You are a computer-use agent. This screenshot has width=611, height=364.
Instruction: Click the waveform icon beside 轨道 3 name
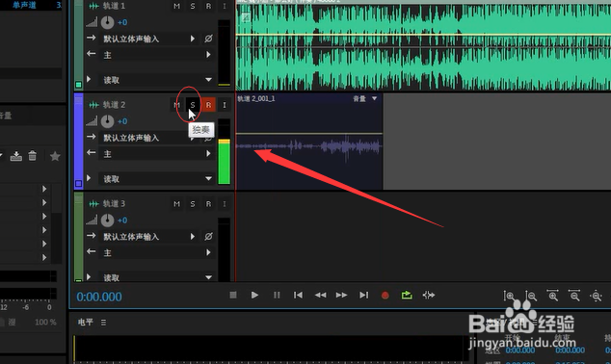(93, 204)
